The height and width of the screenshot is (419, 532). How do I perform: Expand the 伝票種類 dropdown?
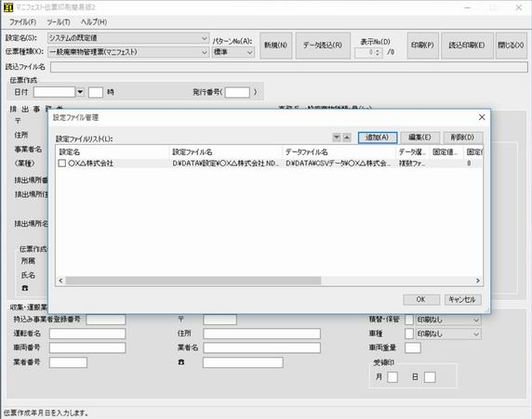(x=205, y=52)
